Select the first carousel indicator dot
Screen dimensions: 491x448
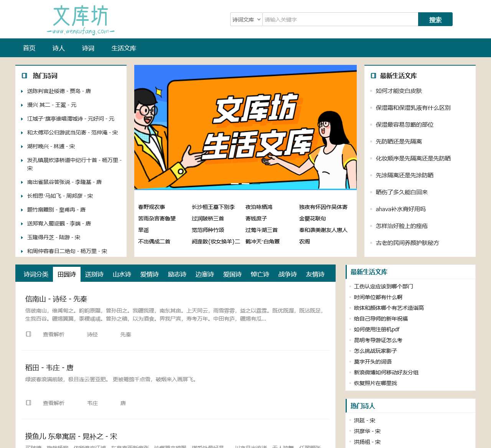point(235,183)
